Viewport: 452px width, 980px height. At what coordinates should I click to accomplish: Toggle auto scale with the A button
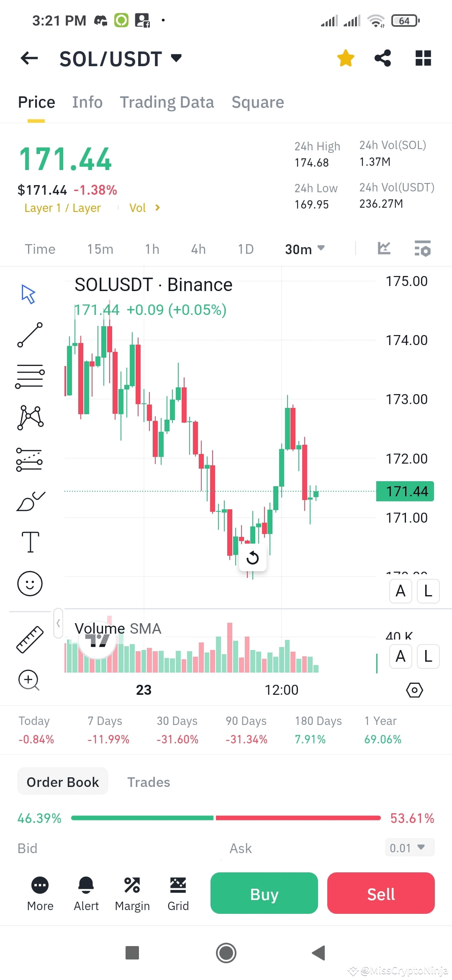click(x=401, y=591)
